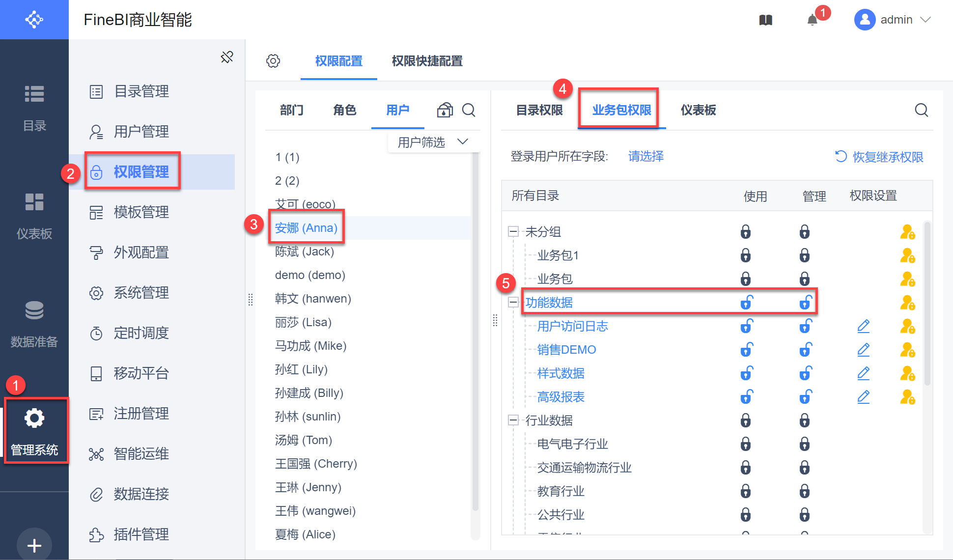Click edit pencil for 销售DEMO

tap(863, 350)
